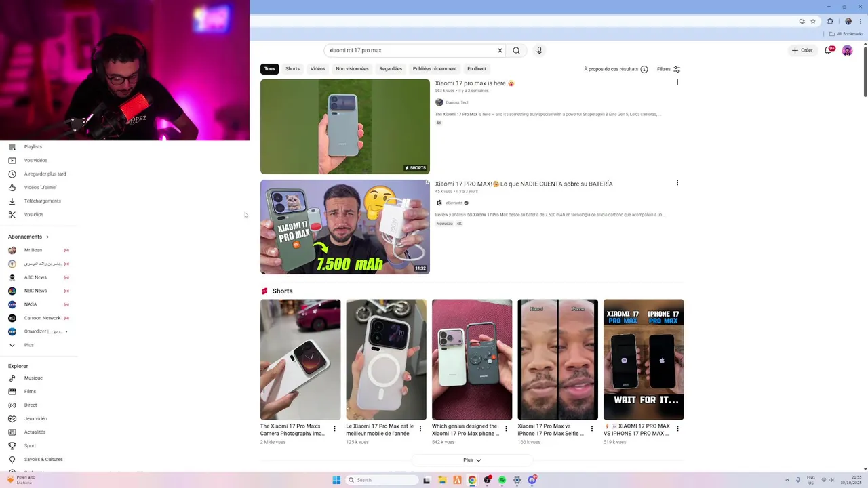Expand the Abonnements section chevron

[x=47, y=237]
